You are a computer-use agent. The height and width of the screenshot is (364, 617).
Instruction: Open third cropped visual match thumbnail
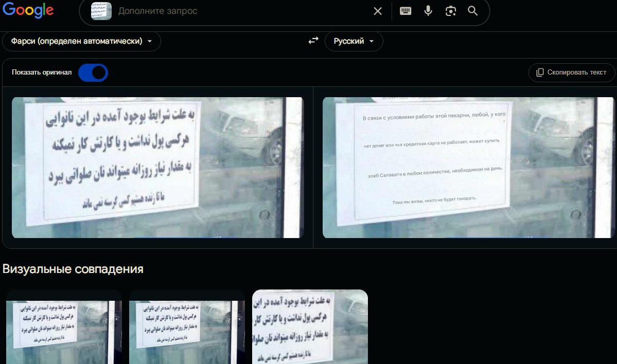pos(310,327)
